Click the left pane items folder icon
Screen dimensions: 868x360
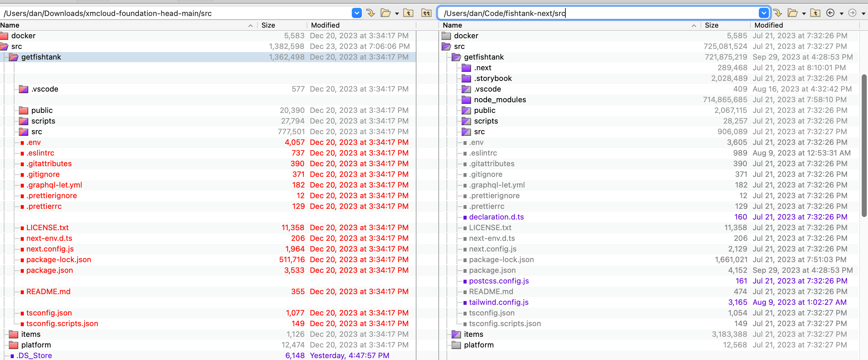pyautogui.click(x=13, y=334)
